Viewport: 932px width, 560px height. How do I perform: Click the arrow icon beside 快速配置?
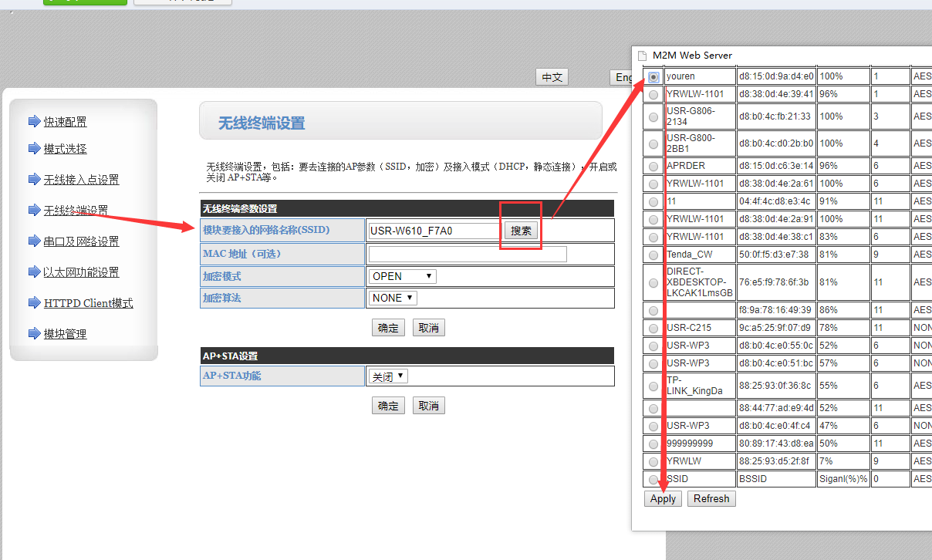pos(33,121)
